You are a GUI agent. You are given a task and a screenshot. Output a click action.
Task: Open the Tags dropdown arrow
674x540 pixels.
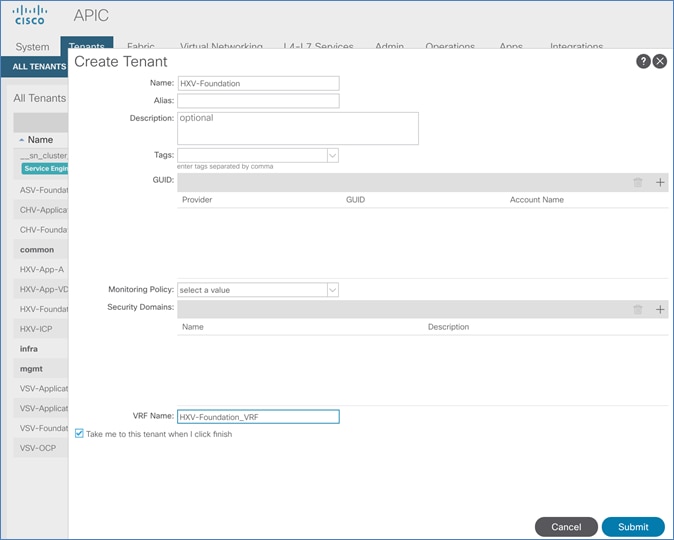[333, 155]
